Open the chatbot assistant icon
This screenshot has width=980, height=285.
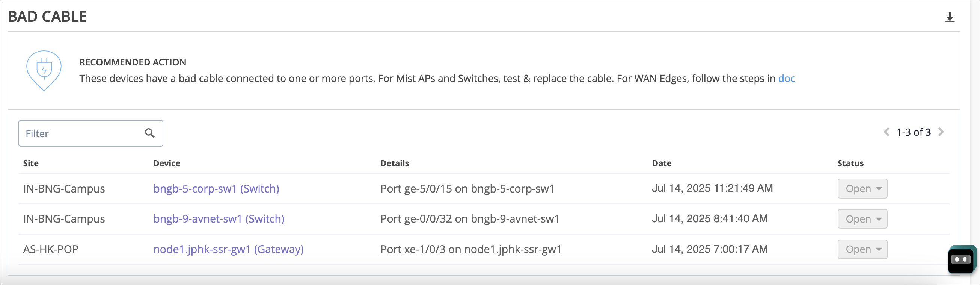[962, 259]
